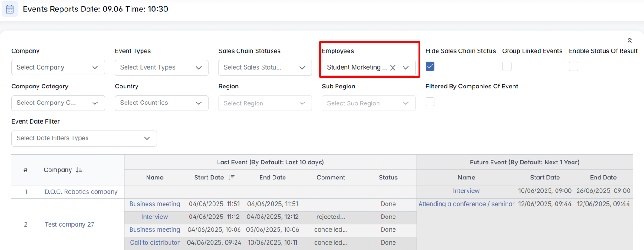644x250 pixels.
Task: Clear the Student Marketing employee selection
Action: 393,68
